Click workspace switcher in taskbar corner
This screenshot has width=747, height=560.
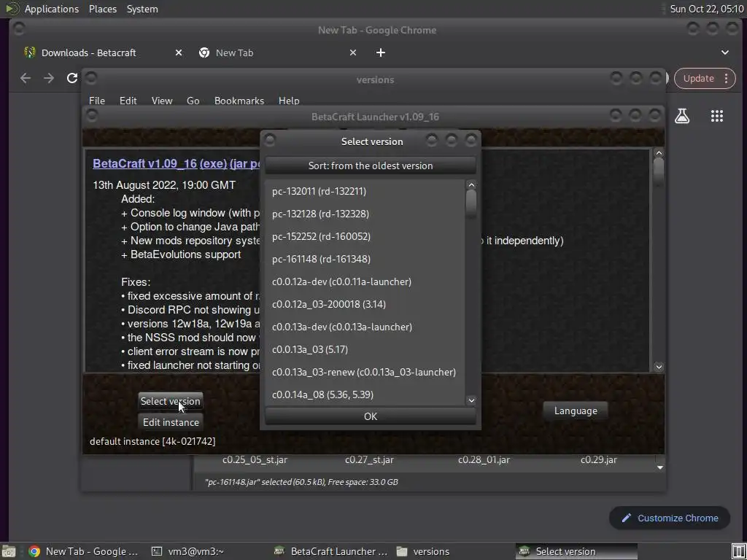tap(738, 551)
